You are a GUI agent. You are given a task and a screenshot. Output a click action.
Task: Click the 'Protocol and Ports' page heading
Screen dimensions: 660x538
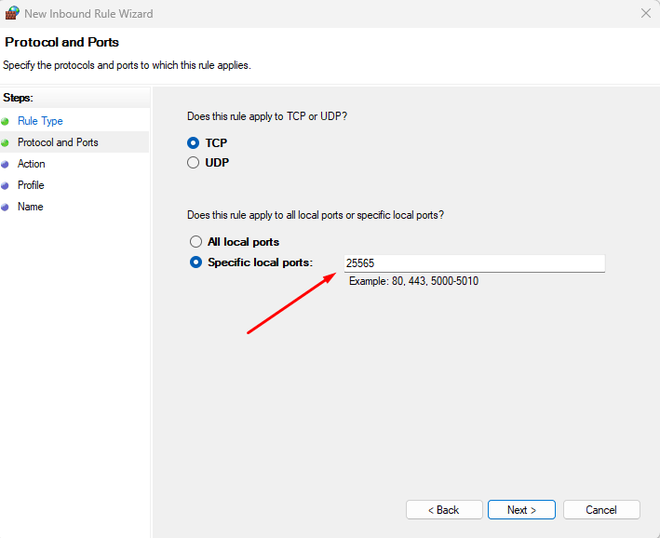click(x=62, y=42)
